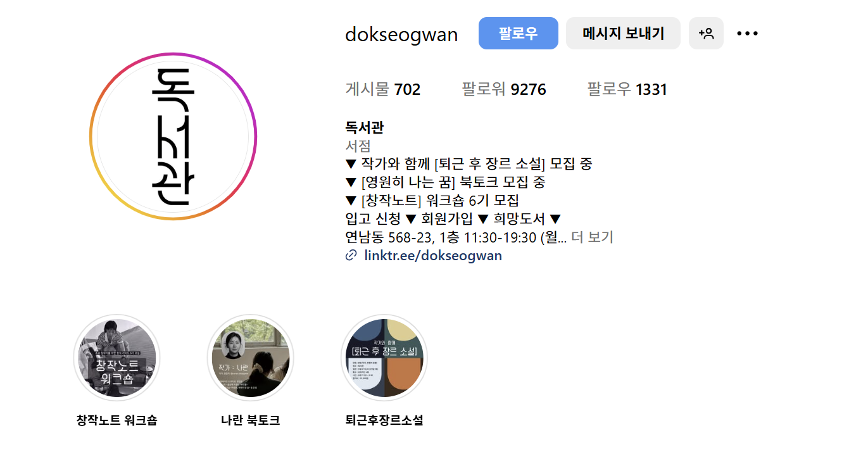View the 팔로우 1331 following list
This screenshot has width=868, height=459.
pos(627,90)
